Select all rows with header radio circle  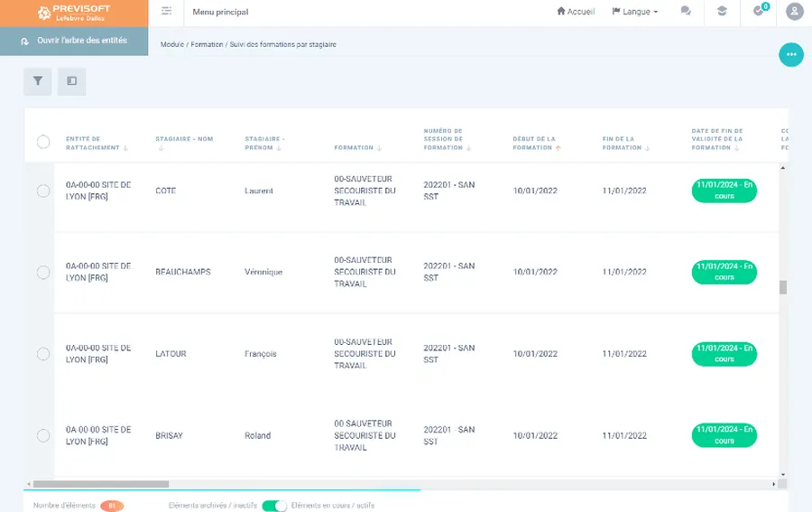tap(43, 142)
